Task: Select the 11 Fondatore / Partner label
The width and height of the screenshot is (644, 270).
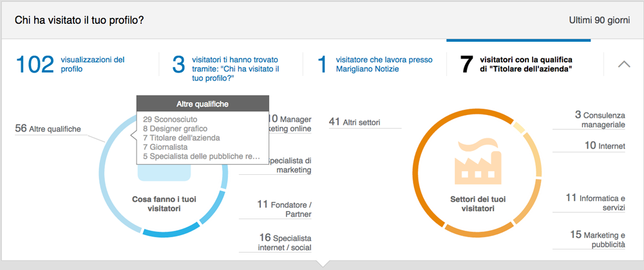Action: pyautogui.click(x=283, y=209)
